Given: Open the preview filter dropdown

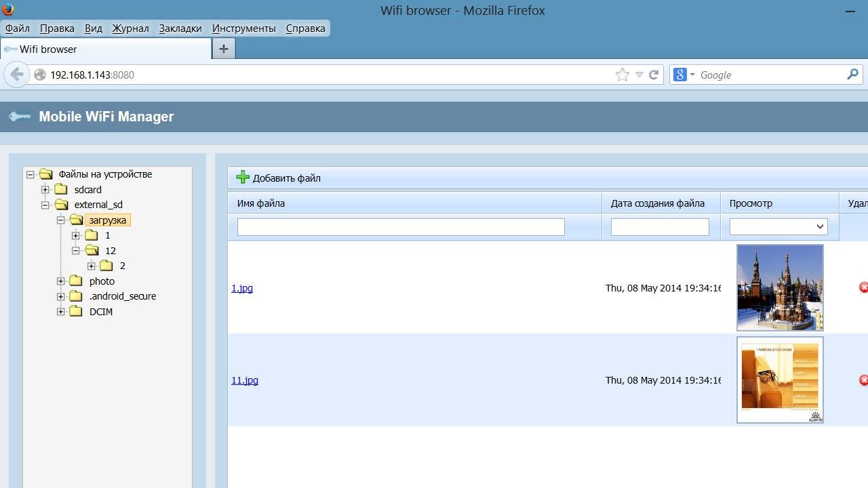Looking at the screenshot, I should (778, 226).
